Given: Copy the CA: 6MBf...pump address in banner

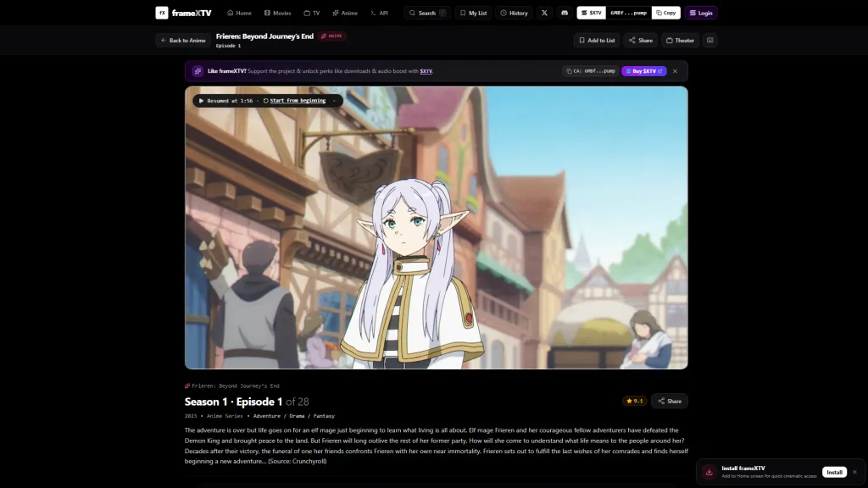Looking at the screenshot, I should click(x=591, y=71).
